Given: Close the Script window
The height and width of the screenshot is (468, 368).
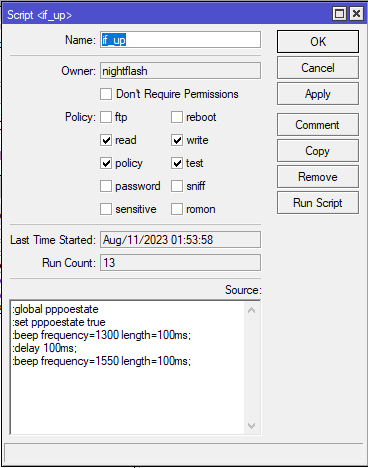Looking at the screenshot, I should (x=356, y=14).
